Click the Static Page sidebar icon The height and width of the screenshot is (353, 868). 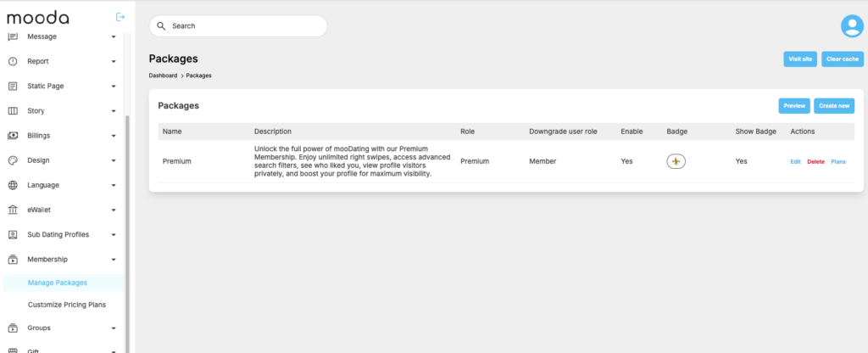(13, 86)
